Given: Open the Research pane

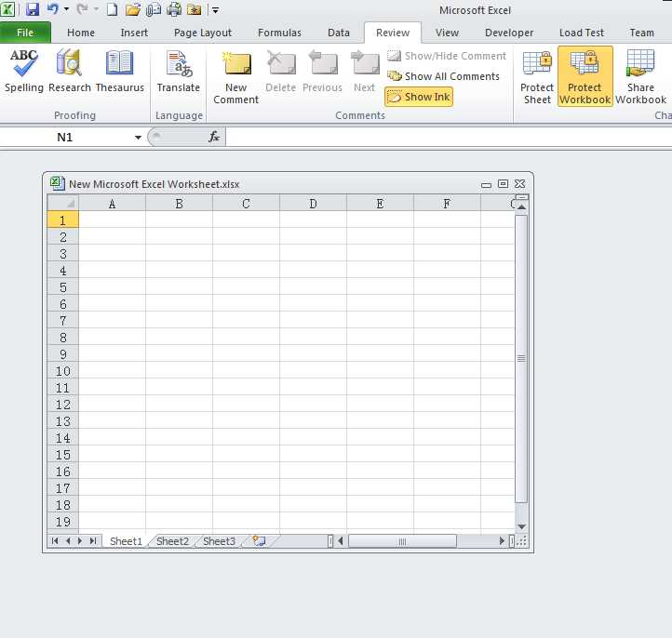Looking at the screenshot, I should 70,71.
